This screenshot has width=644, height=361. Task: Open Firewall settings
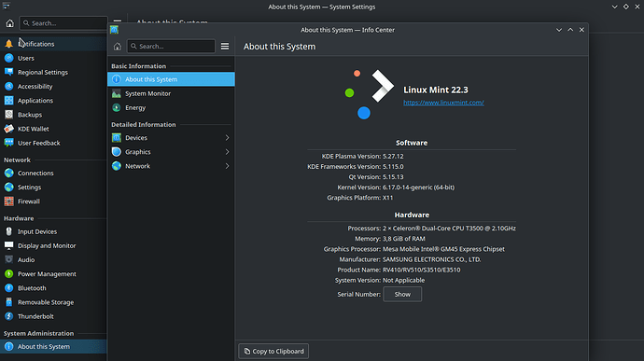point(53,201)
